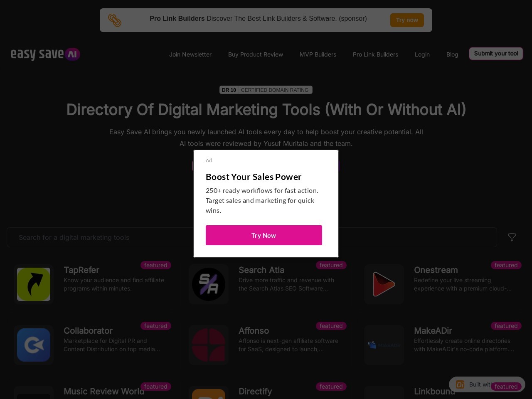Open the Linkbound tool title
The height and width of the screenshot is (399, 532).
click(x=434, y=392)
